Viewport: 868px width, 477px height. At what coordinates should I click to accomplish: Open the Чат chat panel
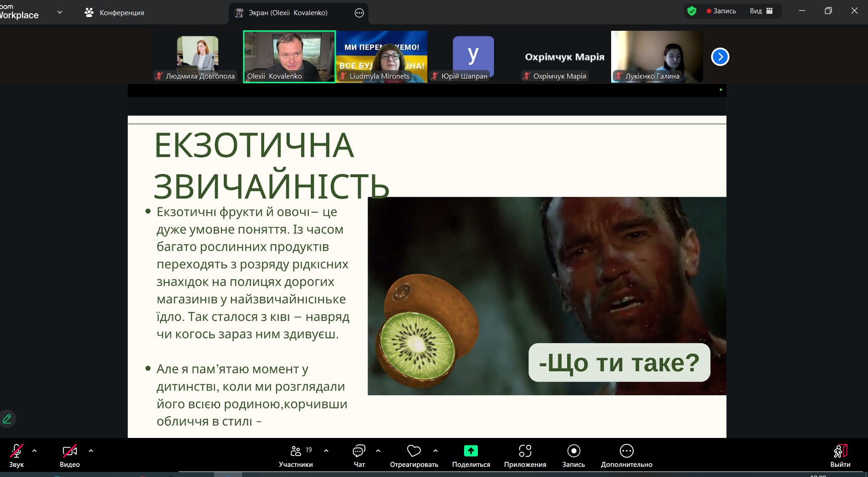[x=359, y=451]
